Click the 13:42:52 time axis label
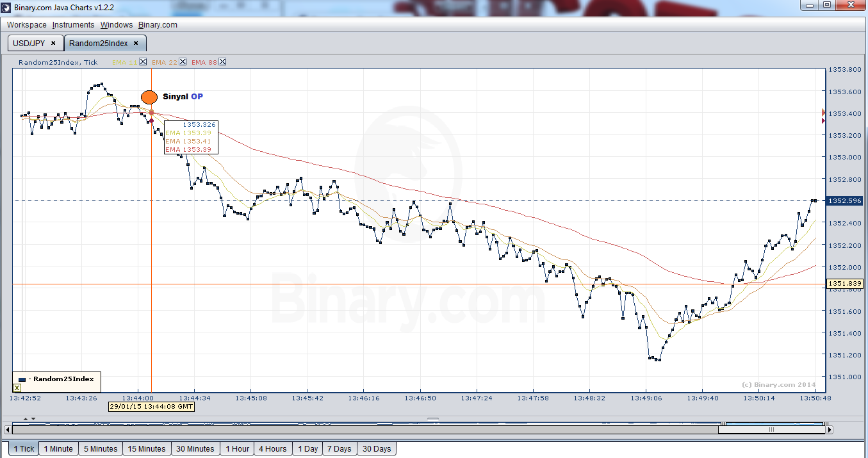The height and width of the screenshot is (458, 868). point(25,398)
